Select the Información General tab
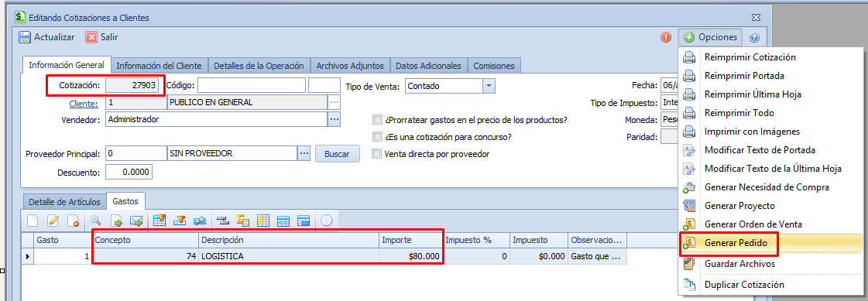Screen dimensions: 868x301 point(67,65)
